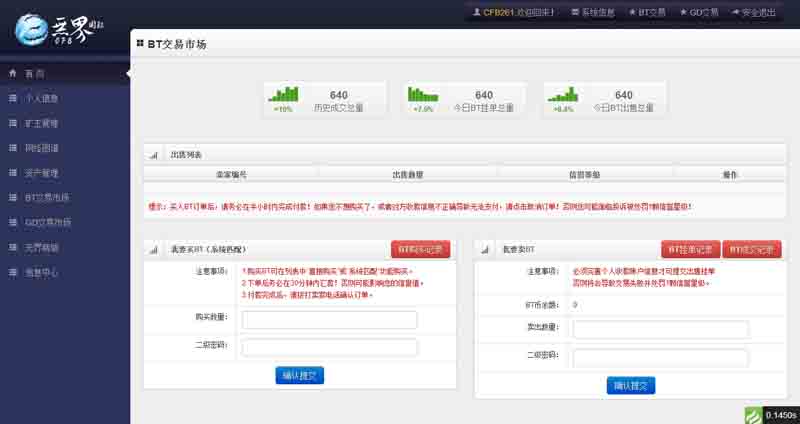This screenshot has width=800, height=424.
Task: Click the grid icon beside BT交易市场 title
Action: [x=140, y=44]
